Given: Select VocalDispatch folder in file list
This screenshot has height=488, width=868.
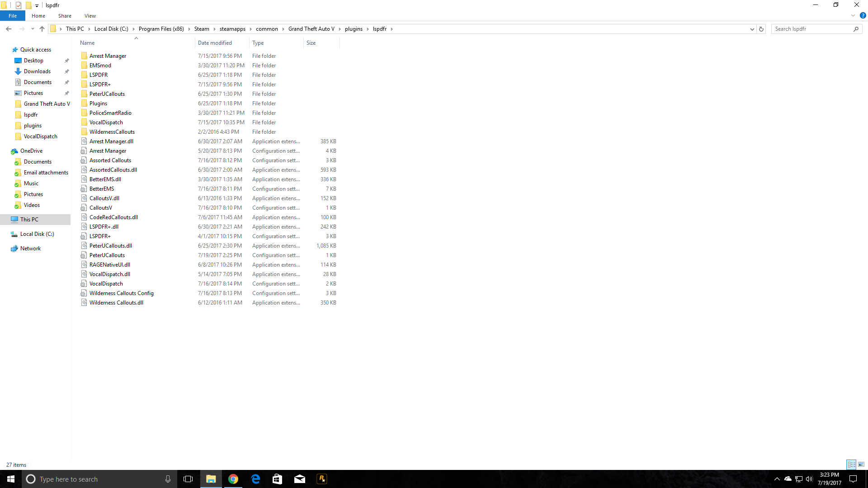Looking at the screenshot, I should tap(106, 122).
